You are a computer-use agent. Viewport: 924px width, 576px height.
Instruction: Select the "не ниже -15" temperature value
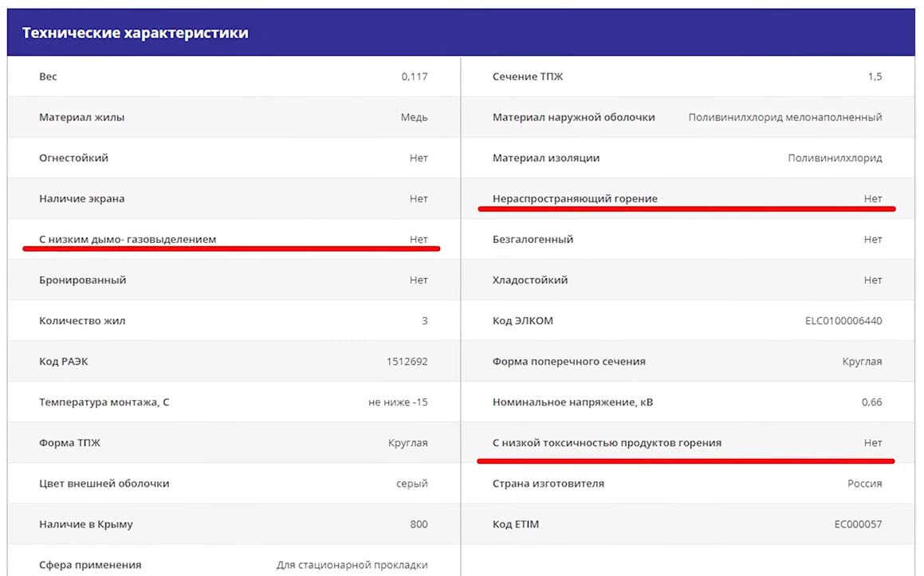point(398,402)
